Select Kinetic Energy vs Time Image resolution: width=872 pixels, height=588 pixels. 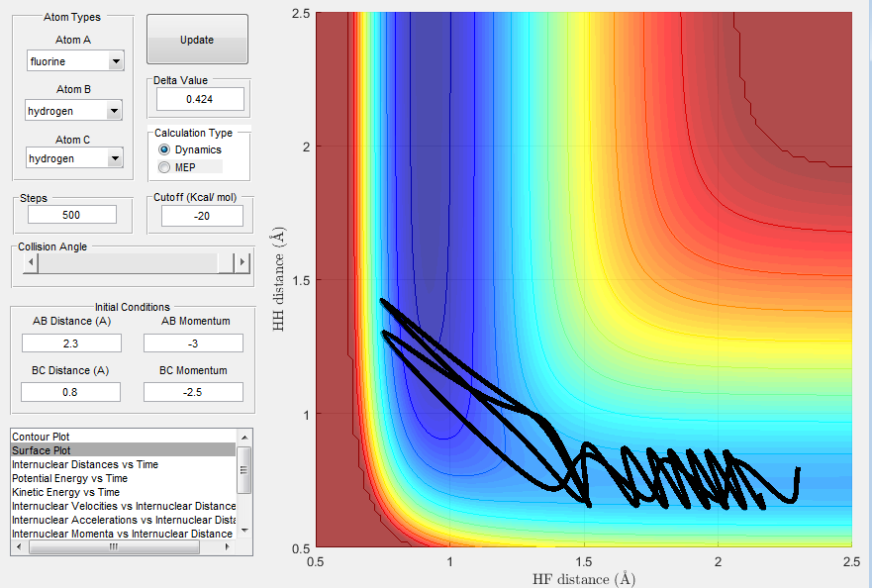tap(124, 492)
